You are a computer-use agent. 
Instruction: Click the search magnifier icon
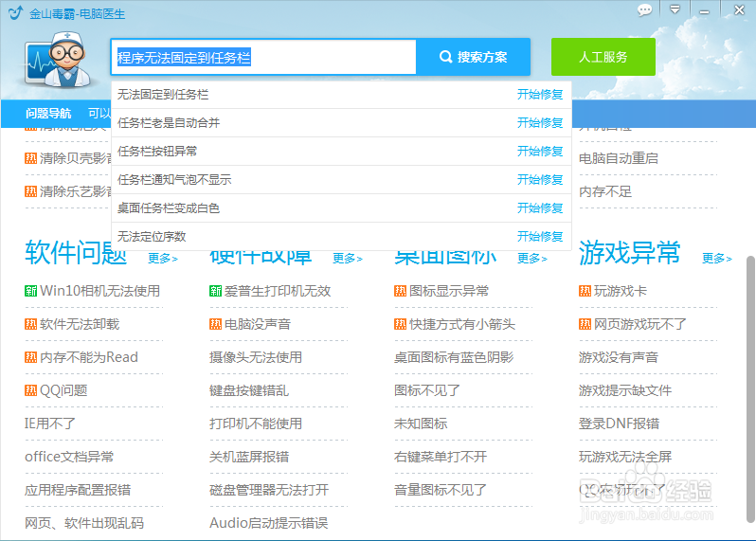(445, 57)
